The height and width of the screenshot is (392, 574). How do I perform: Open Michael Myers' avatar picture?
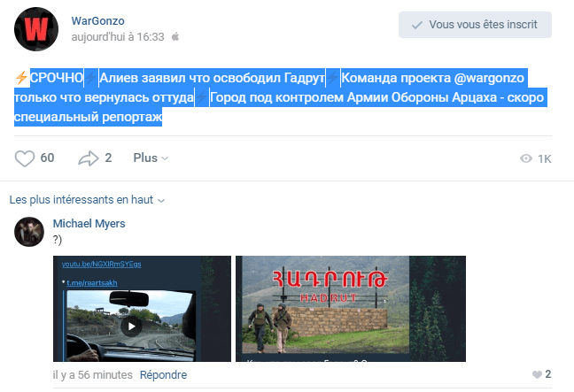point(29,232)
